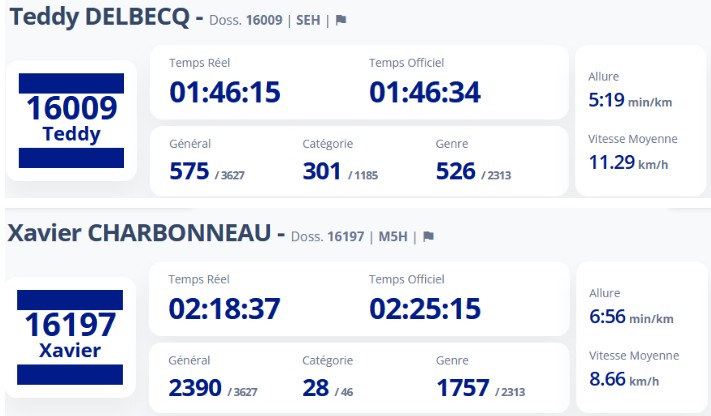Open Xavier CHARBONNEAU runner name heading
The width and height of the screenshot is (711, 416).
(x=139, y=234)
